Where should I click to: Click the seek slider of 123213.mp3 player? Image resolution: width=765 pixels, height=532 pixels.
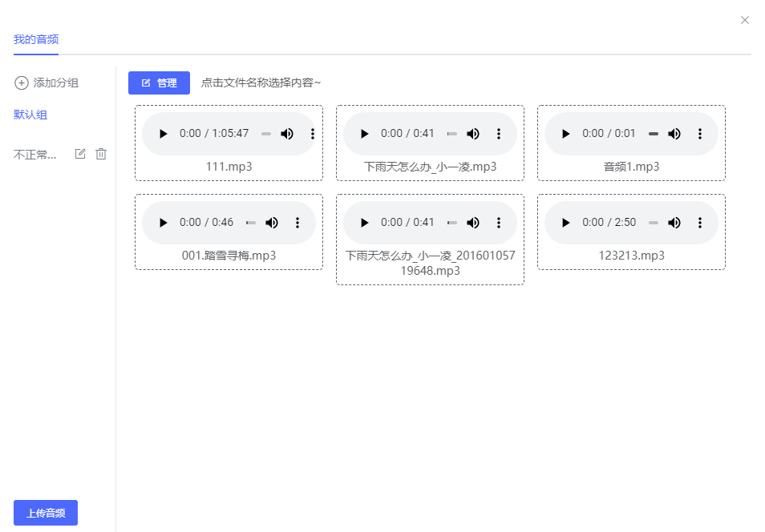point(653,223)
